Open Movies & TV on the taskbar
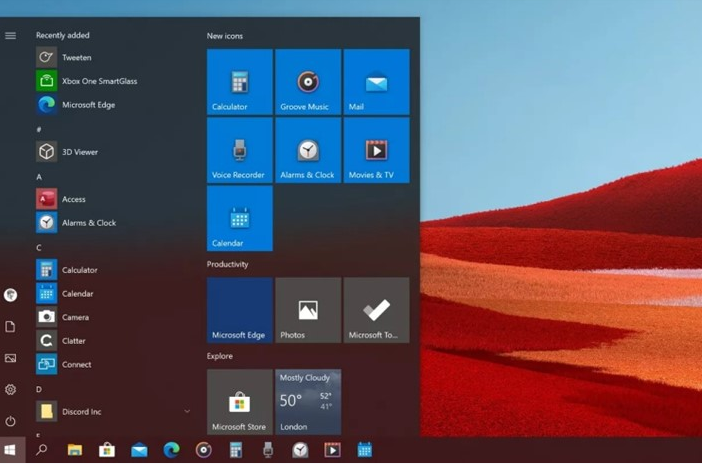 point(332,450)
